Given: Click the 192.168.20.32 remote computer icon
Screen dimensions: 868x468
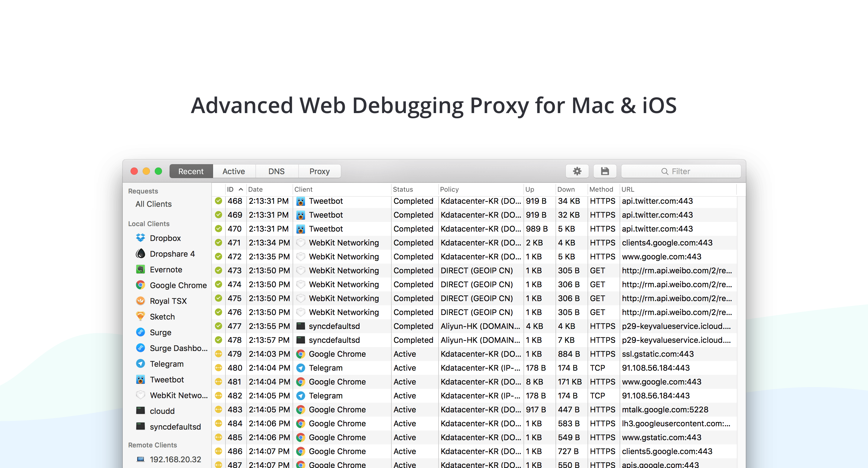Looking at the screenshot, I should point(141,459).
